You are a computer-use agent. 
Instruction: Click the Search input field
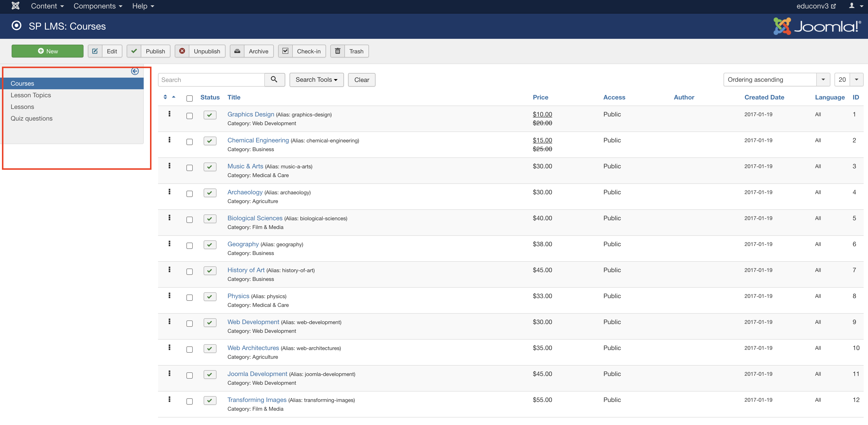click(211, 79)
